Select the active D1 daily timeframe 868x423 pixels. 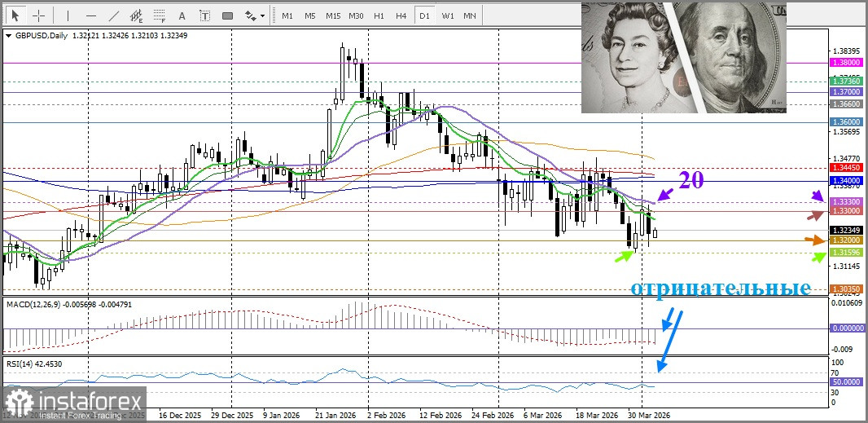click(x=424, y=15)
